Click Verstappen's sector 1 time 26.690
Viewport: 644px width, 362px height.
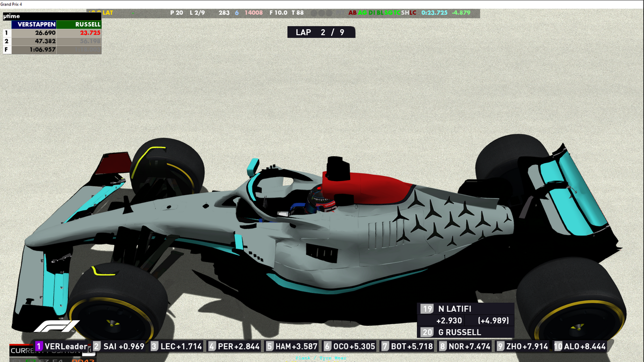tap(45, 33)
